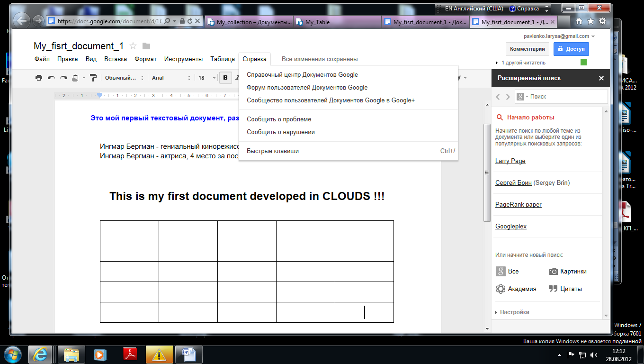Click the green reader color square
Screen dimensions: 644x364
click(583, 63)
